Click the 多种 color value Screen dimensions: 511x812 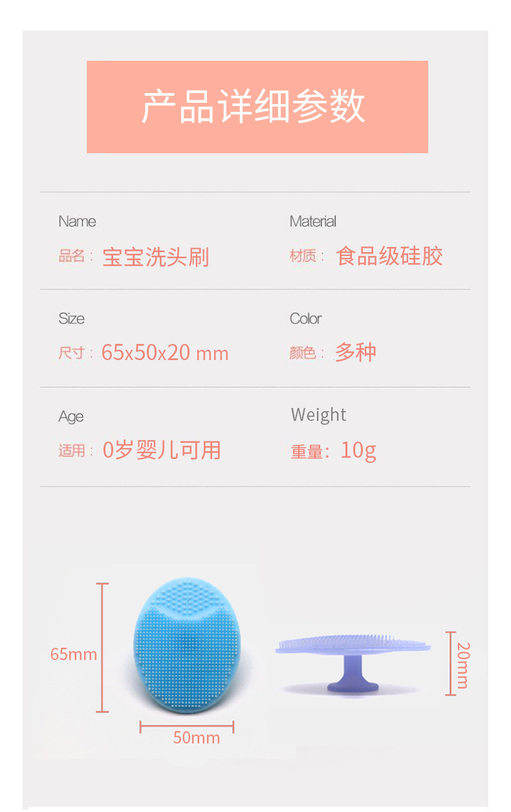pos(355,352)
